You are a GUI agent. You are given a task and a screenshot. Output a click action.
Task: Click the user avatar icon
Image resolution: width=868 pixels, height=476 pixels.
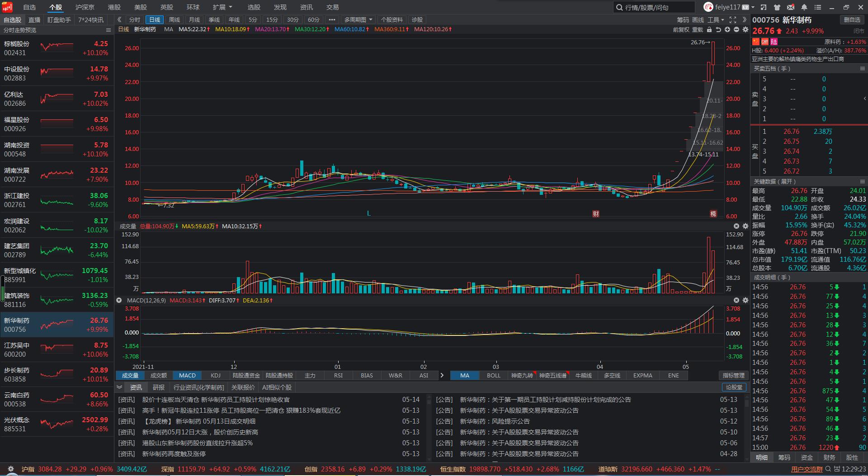click(x=708, y=7)
